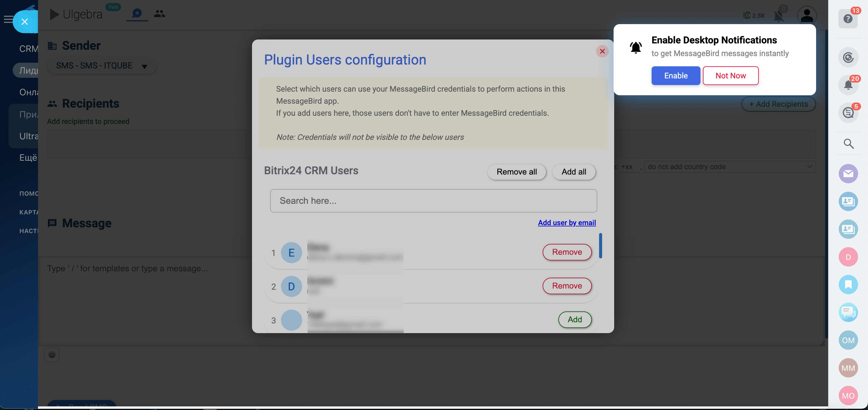Open the new message chat tab
This screenshot has height=410, width=868.
point(137,14)
